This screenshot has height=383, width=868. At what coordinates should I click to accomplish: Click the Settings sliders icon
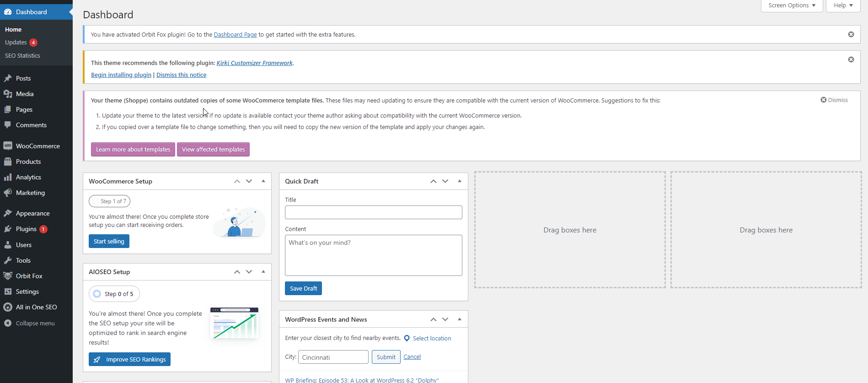pos(8,291)
